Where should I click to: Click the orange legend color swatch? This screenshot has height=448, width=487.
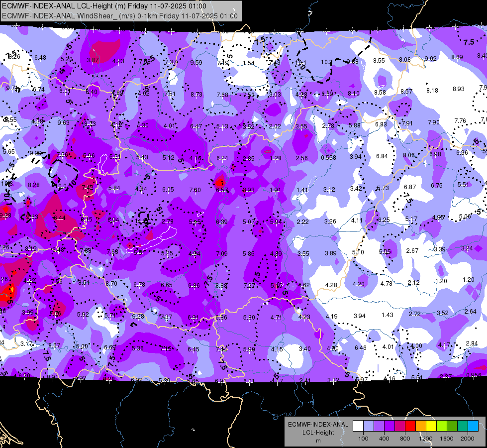(x=421, y=426)
